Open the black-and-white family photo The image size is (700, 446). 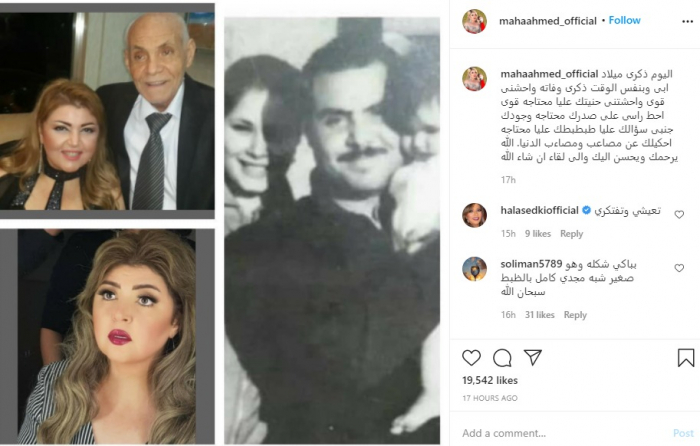(332, 230)
